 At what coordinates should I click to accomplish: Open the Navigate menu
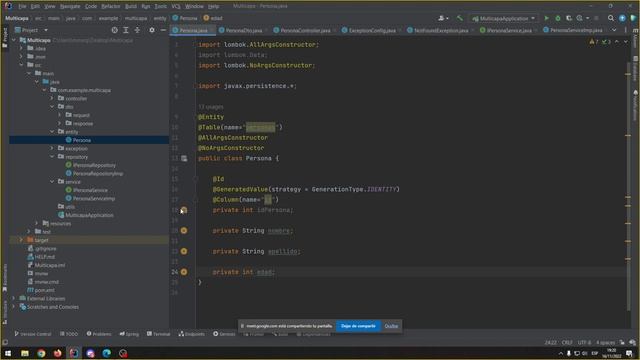pos(70,6)
